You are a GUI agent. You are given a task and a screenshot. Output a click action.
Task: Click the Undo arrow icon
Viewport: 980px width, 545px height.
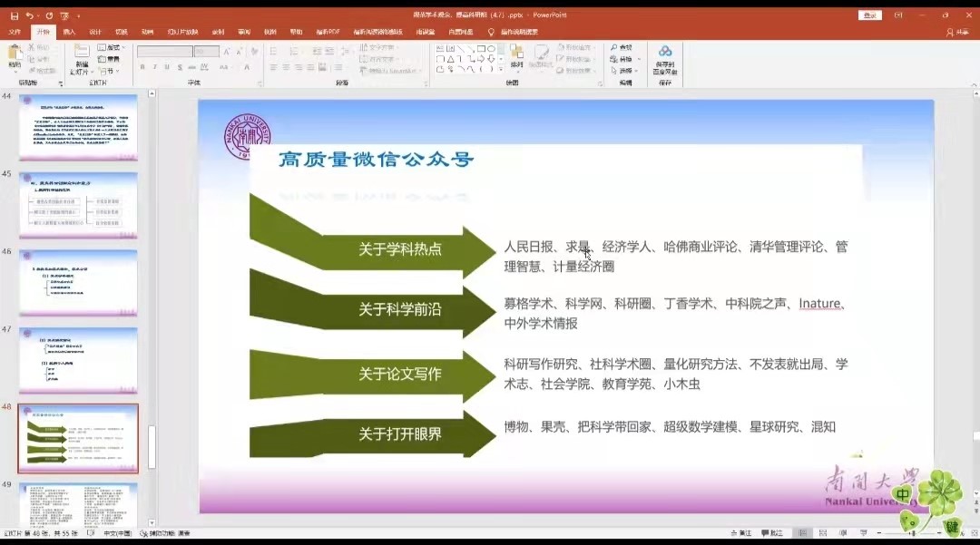click(30, 15)
